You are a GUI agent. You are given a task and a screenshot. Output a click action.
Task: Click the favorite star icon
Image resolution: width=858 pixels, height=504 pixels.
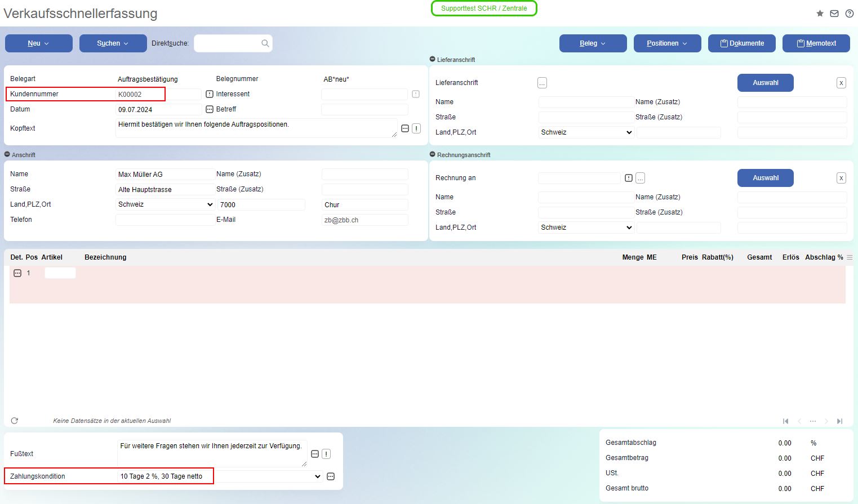point(820,14)
